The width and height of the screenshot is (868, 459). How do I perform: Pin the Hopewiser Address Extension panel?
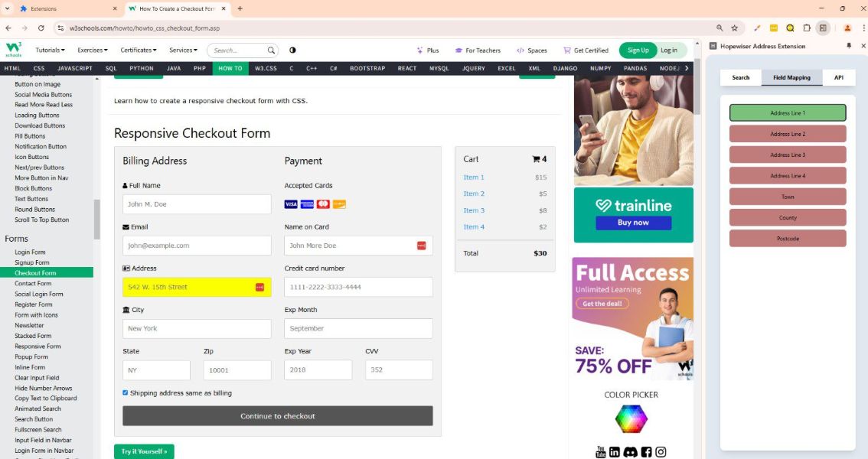(848, 46)
